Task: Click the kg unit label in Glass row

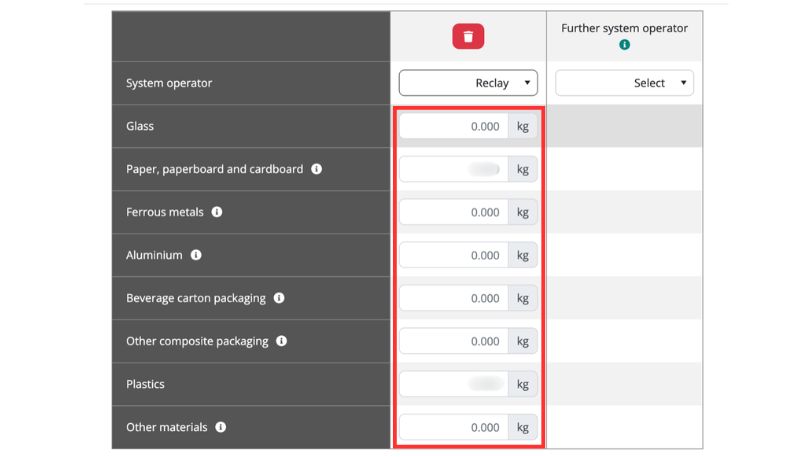Action: [x=522, y=126]
